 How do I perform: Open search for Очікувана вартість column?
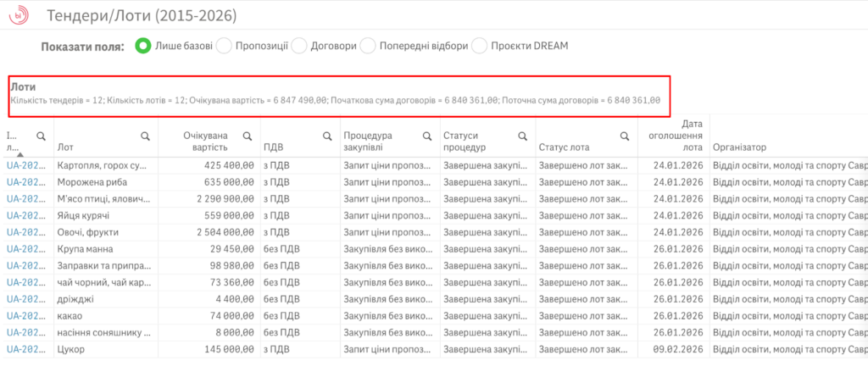(248, 136)
